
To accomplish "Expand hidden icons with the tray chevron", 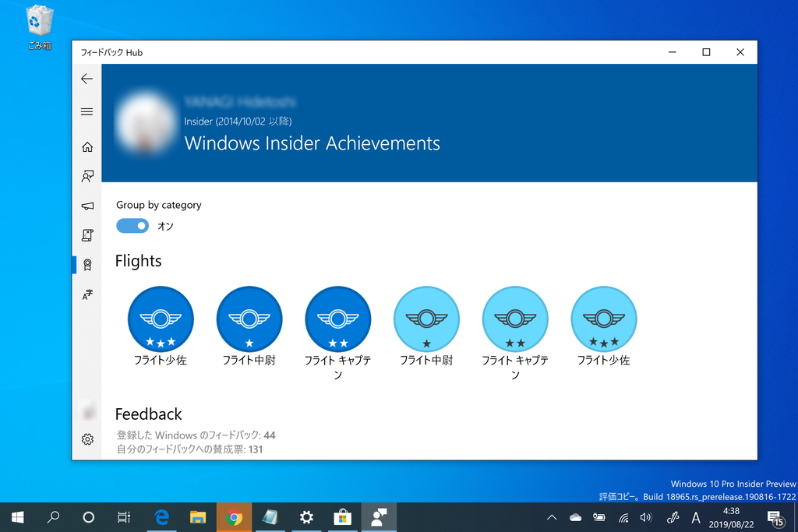I will pyautogui.click(x=552, y=517).
